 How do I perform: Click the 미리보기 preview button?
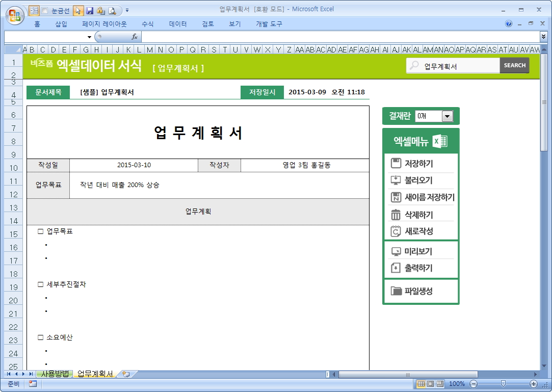tap(420, 251)
